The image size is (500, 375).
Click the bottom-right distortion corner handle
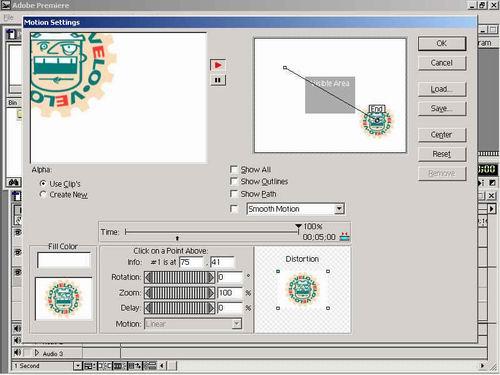click(x=328, y=308)
